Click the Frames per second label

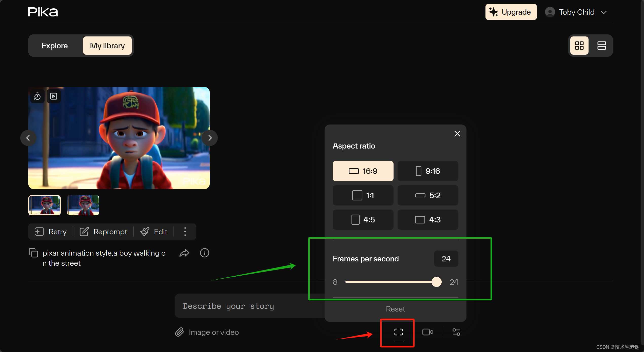pos(366,259)
